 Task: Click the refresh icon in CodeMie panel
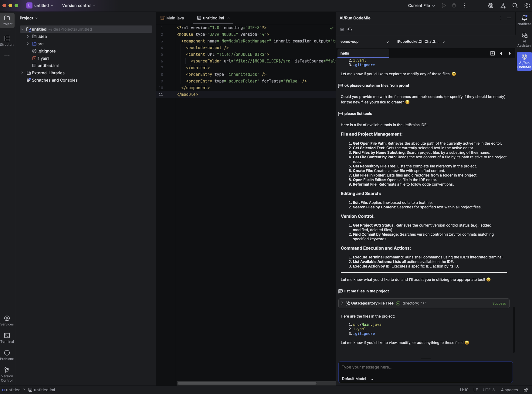(x=350, y=29)
